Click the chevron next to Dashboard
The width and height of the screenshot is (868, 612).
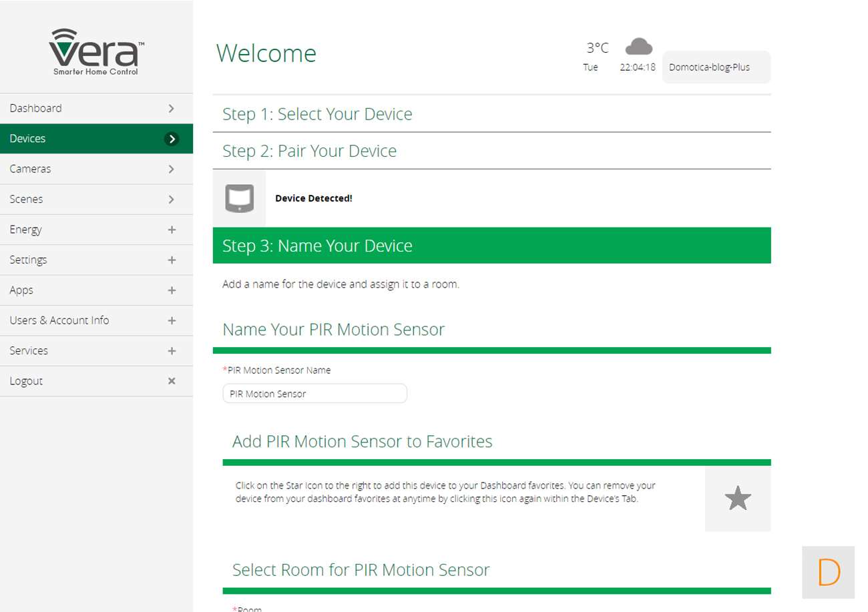pyautogui.click(x=172, y=108)
